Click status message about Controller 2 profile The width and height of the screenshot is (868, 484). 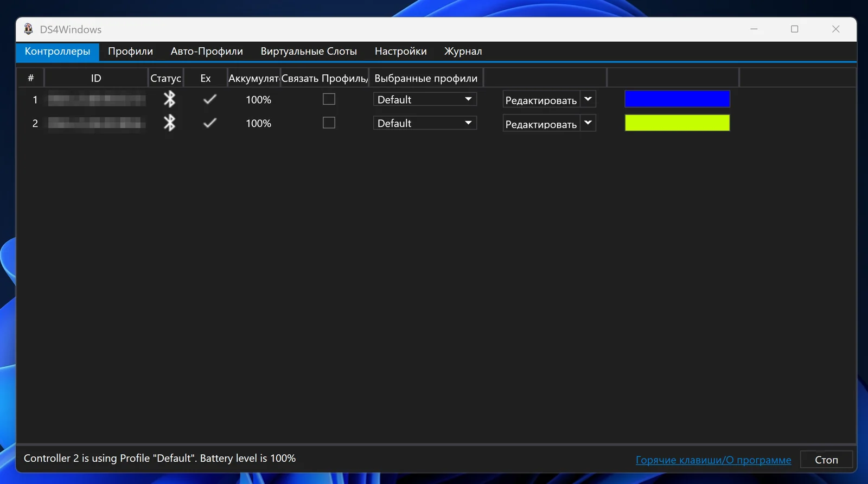[159, 458]
